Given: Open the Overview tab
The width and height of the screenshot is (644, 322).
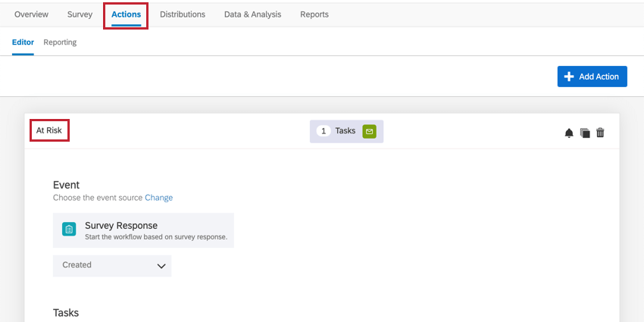Looking at the screenshot, I should tap(31, 14).
